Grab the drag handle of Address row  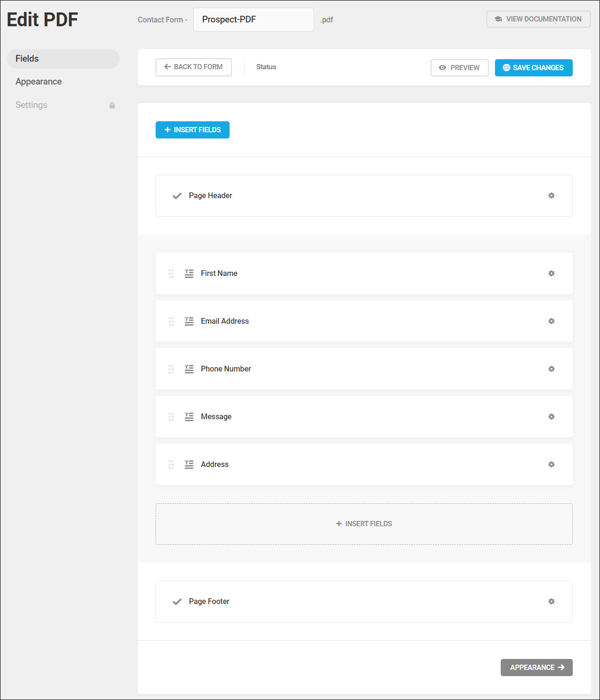point(171,465)
